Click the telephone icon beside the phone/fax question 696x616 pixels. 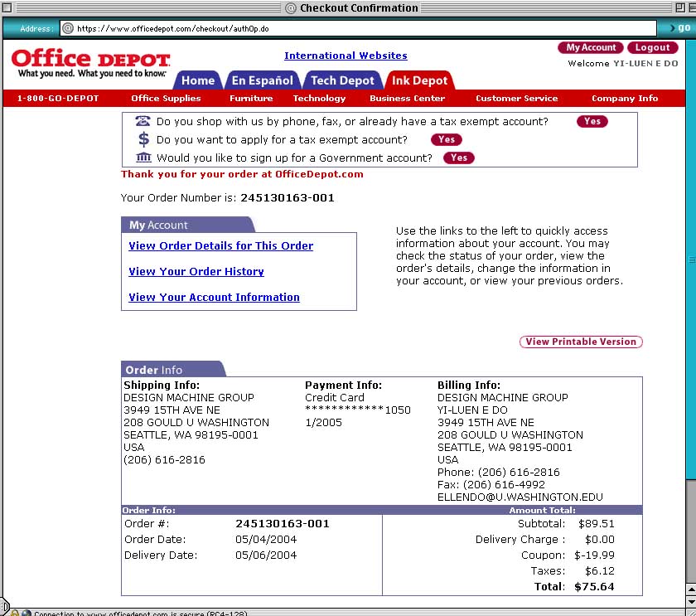click(143, 121)
